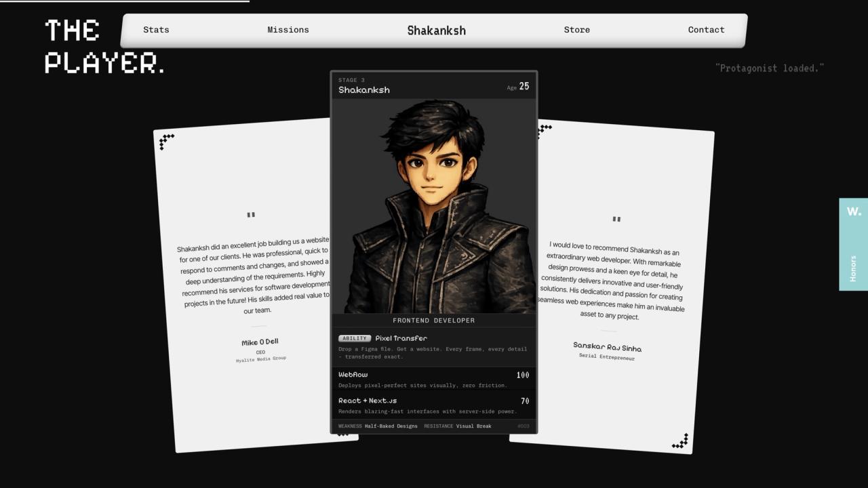Open the Contact page link
The height and width of the screenshot is (488, 868).
(707, 30)
